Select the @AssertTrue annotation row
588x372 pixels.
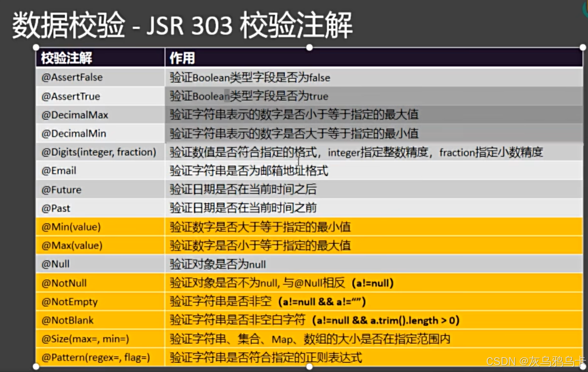[71, 96]
